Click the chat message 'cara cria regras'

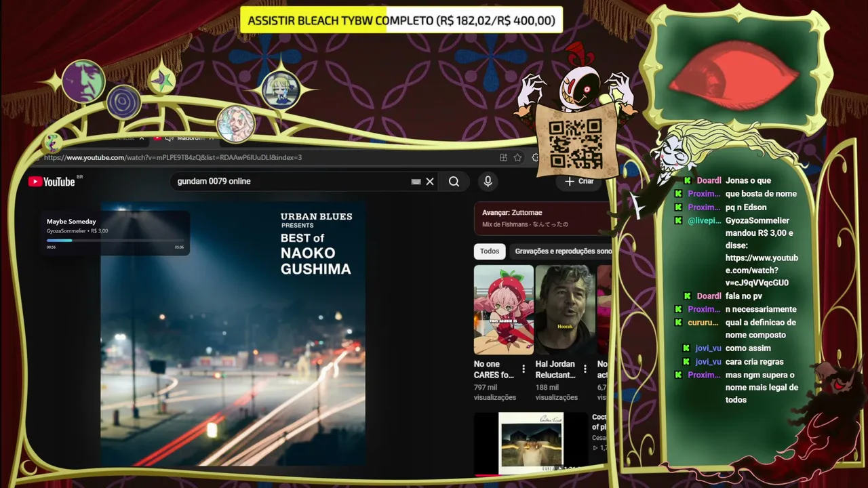click(x=755, y=362)
